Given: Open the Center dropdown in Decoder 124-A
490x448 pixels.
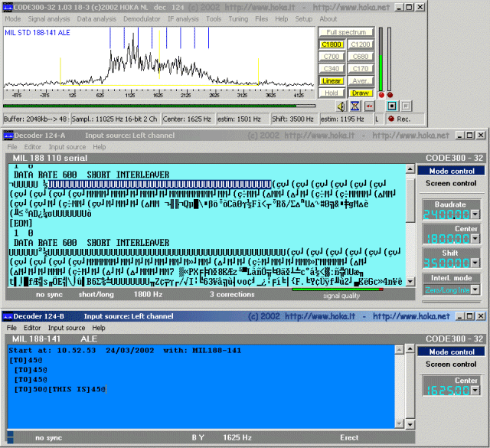Looking at the screenshot, I should point(475,239).
